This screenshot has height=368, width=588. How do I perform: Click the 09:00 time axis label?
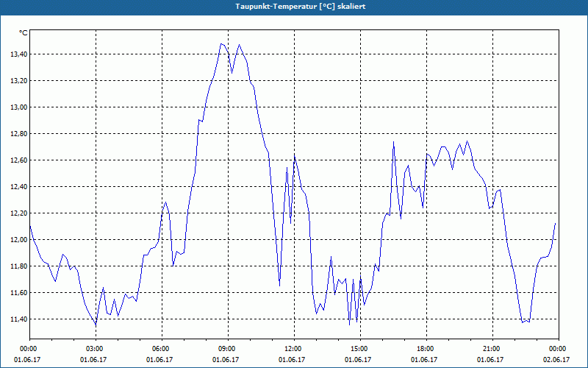pyautogui.click(x=228, y=349)
